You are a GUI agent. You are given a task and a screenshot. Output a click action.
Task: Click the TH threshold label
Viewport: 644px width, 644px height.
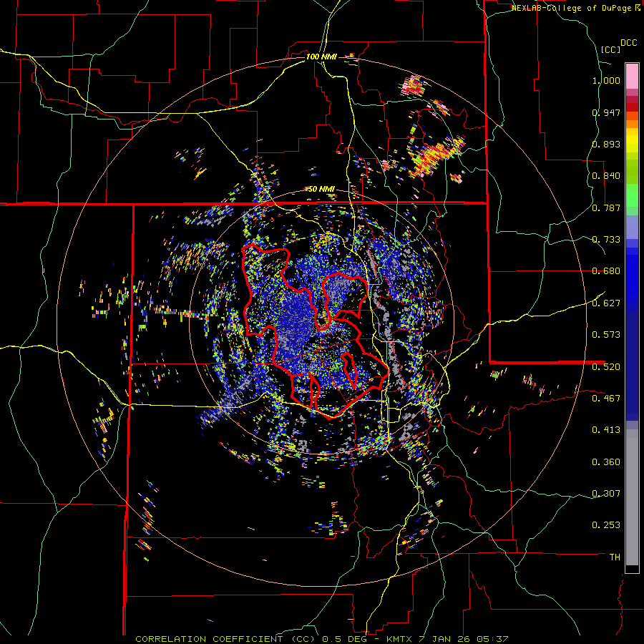(x=615, y=557)
